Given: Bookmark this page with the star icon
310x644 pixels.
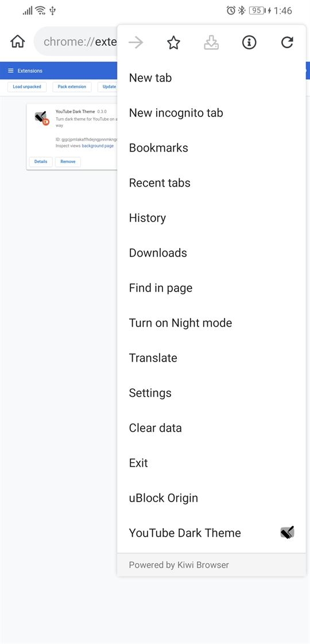Looking at the screenshot, I should coord(174,42).
